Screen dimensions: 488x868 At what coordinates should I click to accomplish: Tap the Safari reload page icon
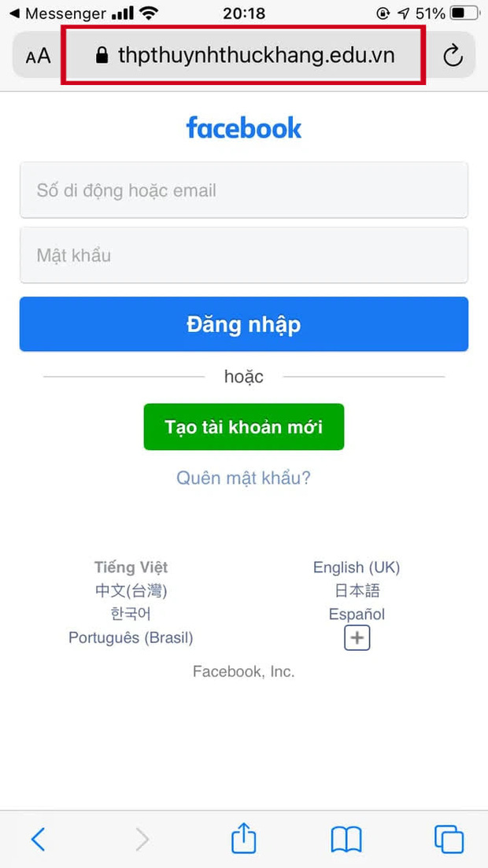pyautogui.click(x=452, y=55)
